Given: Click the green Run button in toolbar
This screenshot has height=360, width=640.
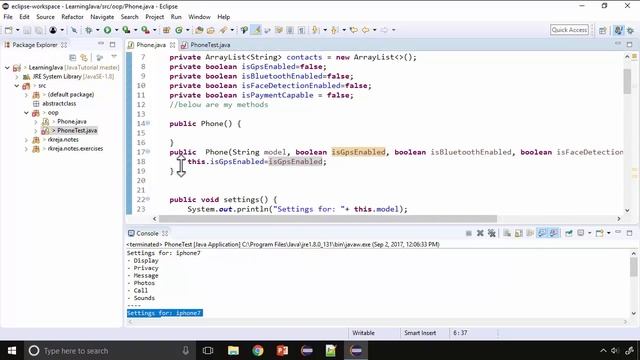Looking at the screenshot, I should pyautogui.click(x=107, y=30).
